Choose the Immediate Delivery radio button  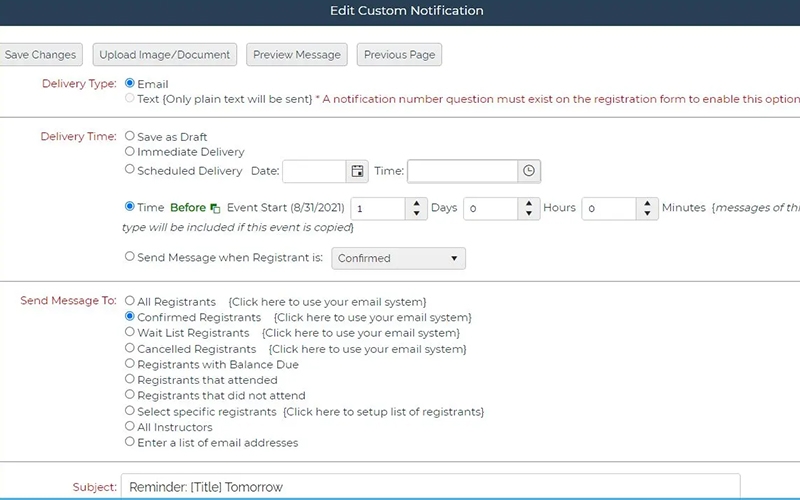pyautogui.click(x=130, y=152)
